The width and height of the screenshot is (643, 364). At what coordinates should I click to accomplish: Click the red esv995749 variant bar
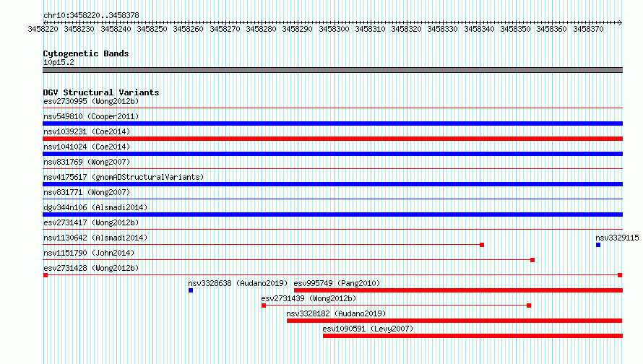click(459, 290)
